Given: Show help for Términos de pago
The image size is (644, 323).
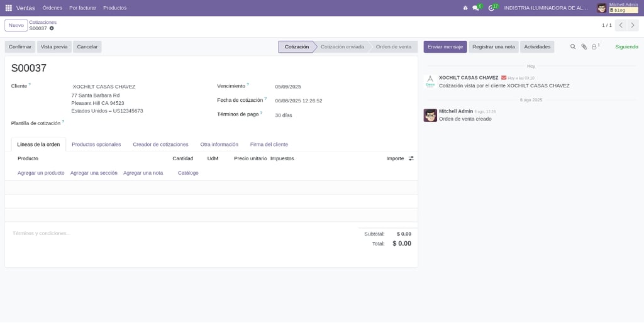Looking at the screenshot, I should point(261,112).
